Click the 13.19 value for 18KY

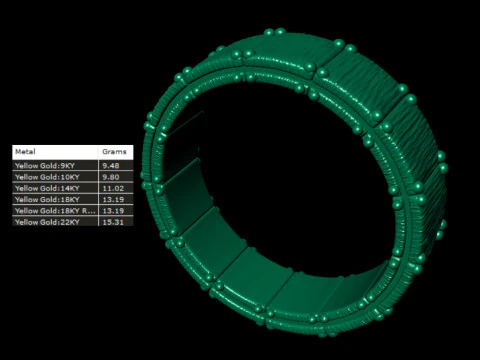click(113, 200)
